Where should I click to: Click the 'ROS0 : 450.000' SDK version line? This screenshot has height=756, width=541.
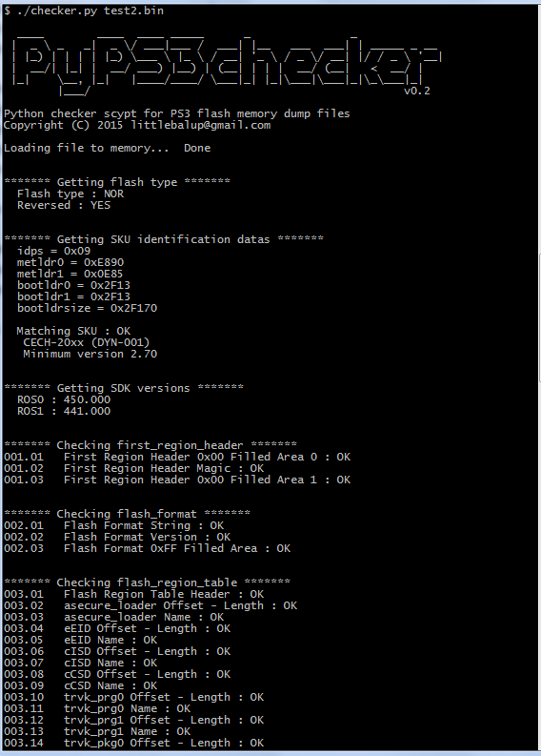tap(64, 399)
